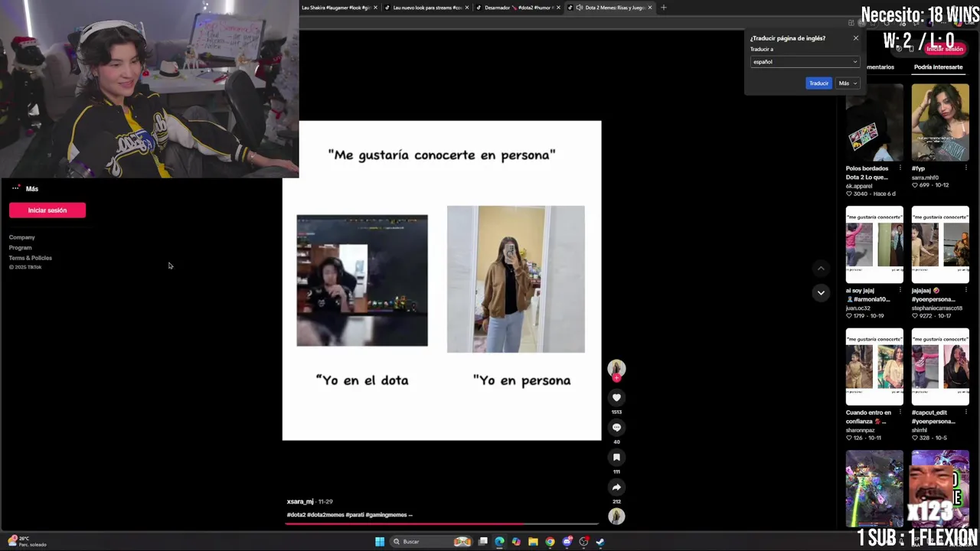
Task: Switch to the Desarmador #dota2 tab
Action: click(518, 8)
